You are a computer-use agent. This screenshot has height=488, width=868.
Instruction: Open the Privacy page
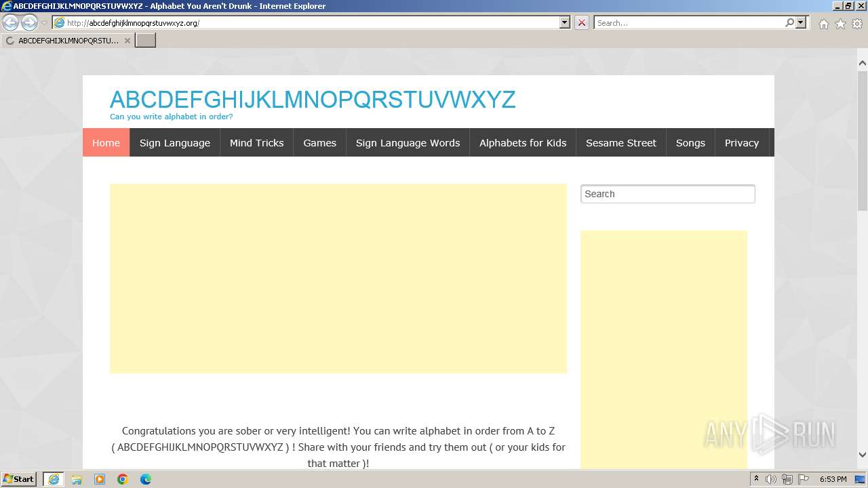742,142
